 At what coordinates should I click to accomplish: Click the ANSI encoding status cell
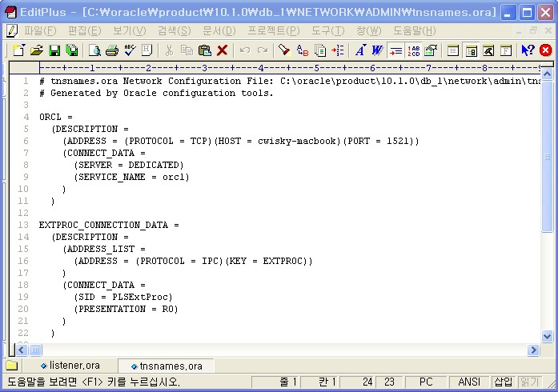tap(469, 382)
